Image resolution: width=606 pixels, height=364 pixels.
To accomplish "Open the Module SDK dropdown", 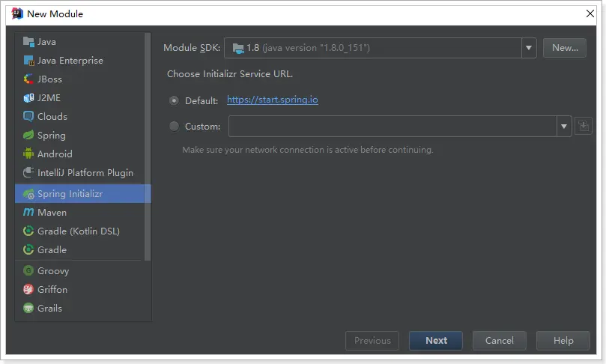I will click(x=530, y=48).
